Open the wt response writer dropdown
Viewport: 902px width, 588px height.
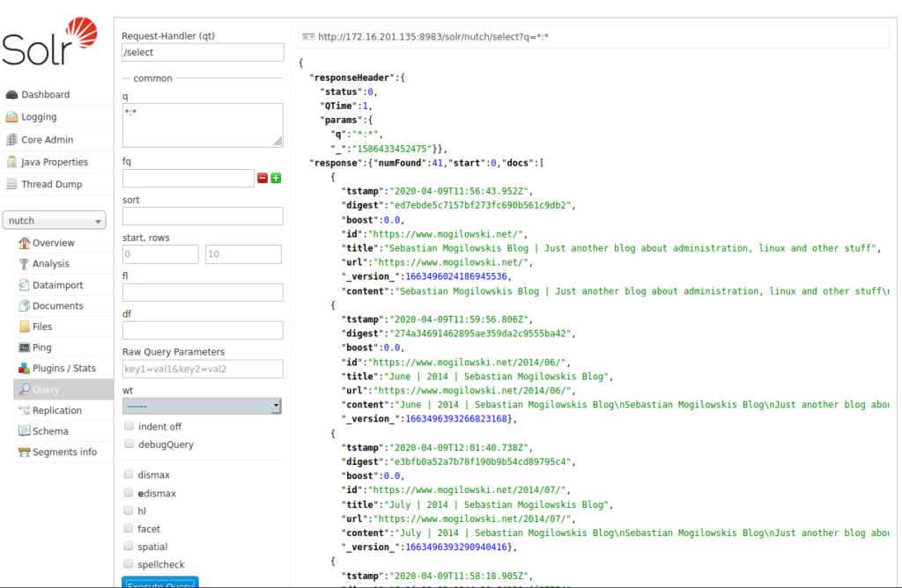click(x=202, y=406)
